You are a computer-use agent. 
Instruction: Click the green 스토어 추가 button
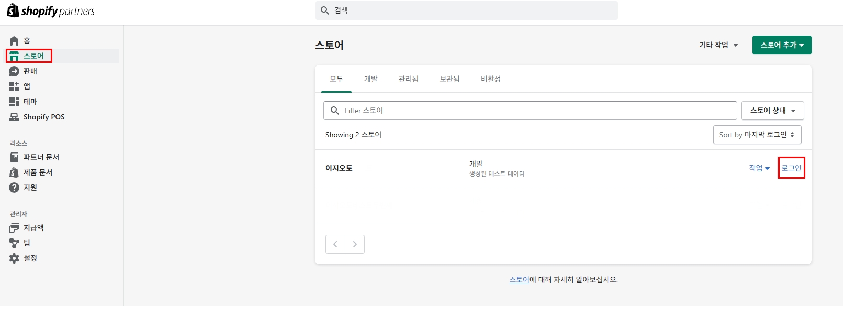point(782,45)
